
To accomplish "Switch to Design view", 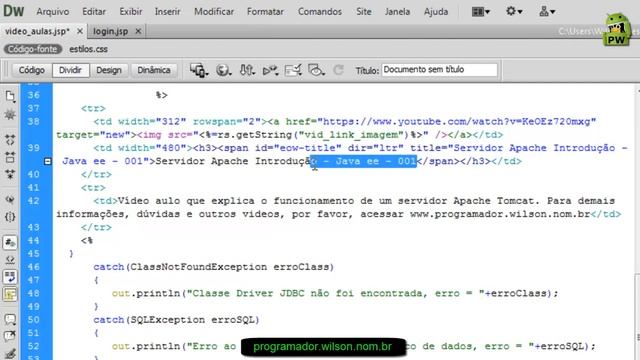I will click(x=109, y=70).
